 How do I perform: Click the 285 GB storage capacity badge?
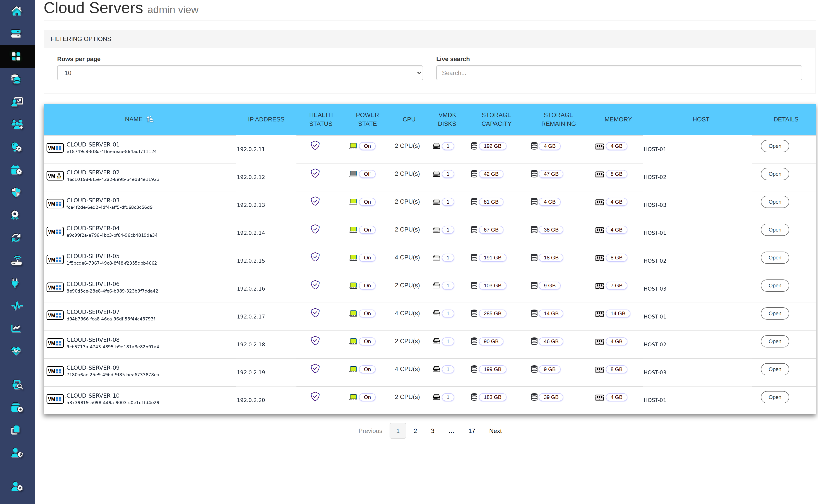492,313
